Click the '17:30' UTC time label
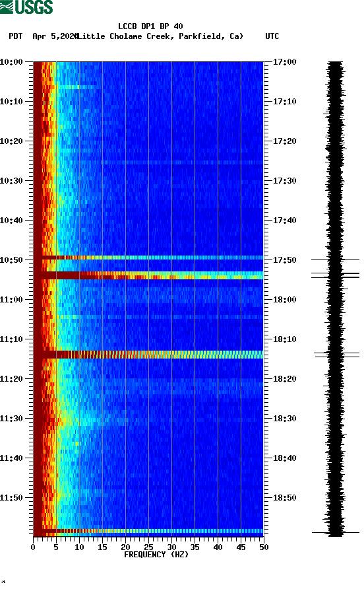Image resolution: width=364 pixels, height=589 pixels. [x=284, y=181]
